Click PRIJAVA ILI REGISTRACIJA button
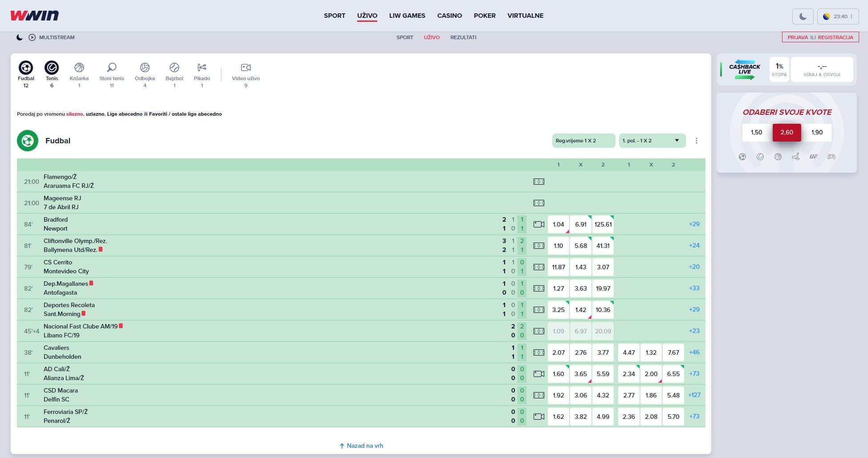Viewport: 868px width, 458px height. 820,37
